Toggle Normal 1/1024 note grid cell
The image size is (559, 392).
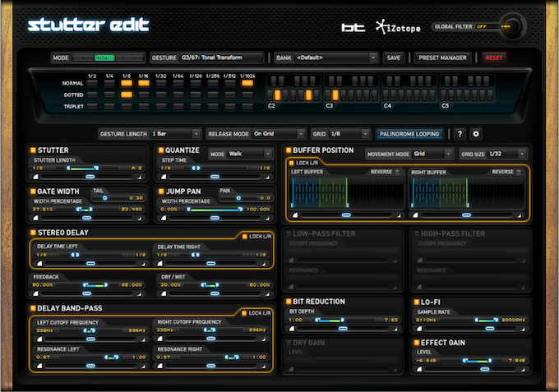coord(247,83)
